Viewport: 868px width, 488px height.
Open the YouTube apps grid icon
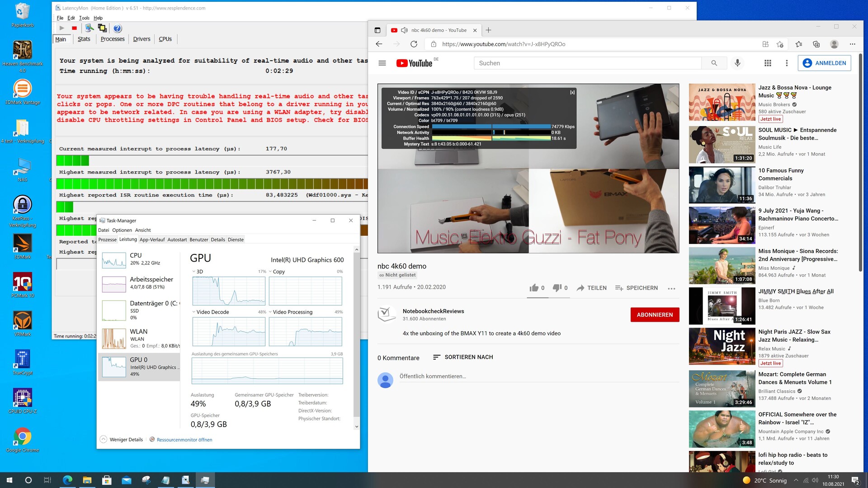tap(768, 63)
